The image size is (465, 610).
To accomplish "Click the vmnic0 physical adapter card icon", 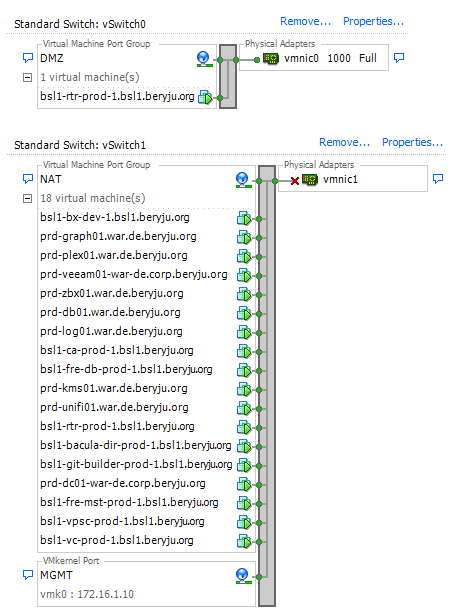I will 271,59.
